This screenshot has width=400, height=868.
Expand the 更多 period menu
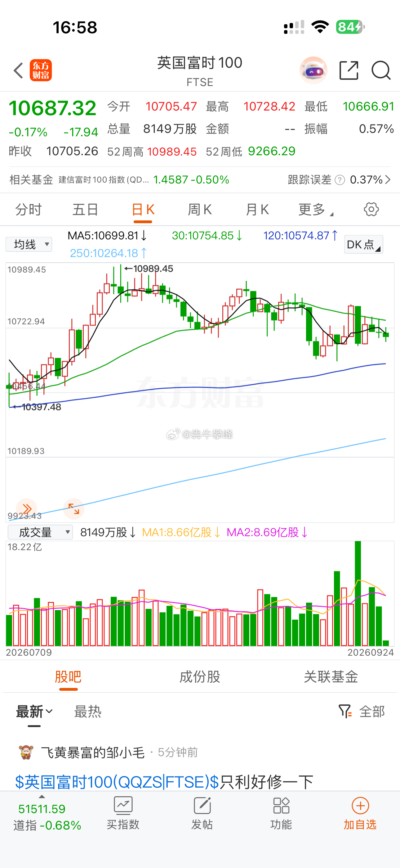coord(316,210)
